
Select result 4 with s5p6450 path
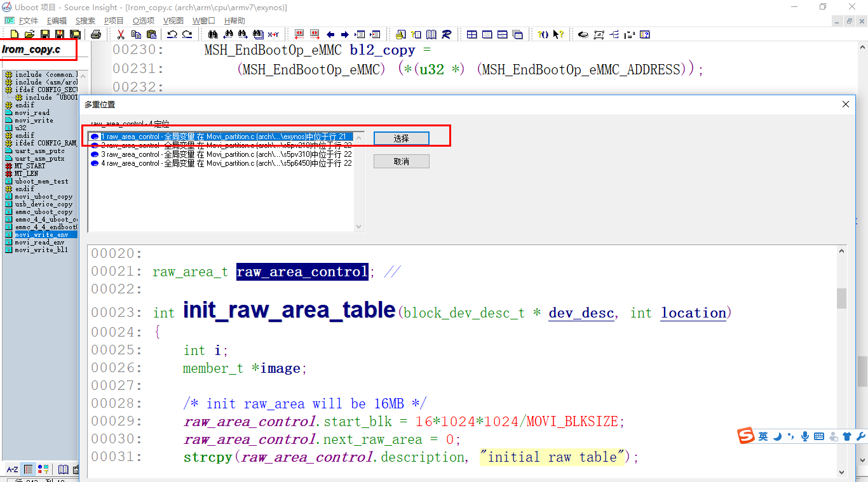point(220,163)
